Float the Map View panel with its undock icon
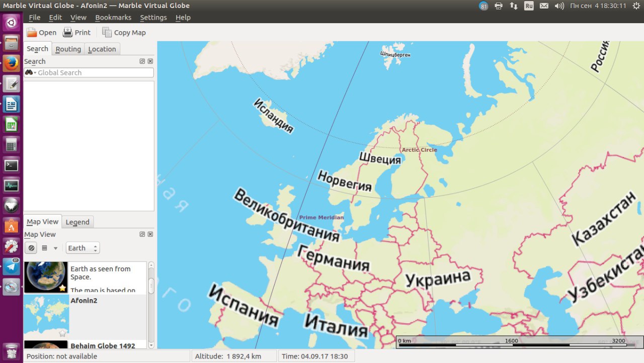This screenshot has height=363, width=644. coord(142,234)
